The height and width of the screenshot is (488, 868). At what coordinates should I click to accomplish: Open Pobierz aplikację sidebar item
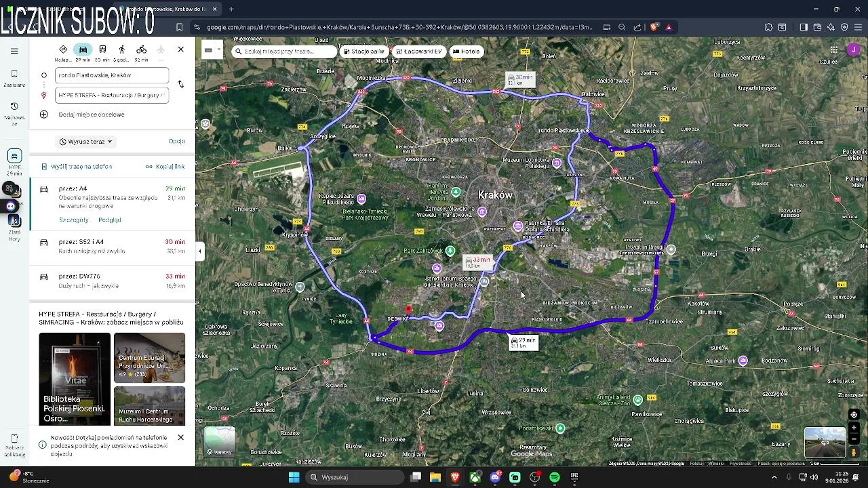[x=14, y=445]
